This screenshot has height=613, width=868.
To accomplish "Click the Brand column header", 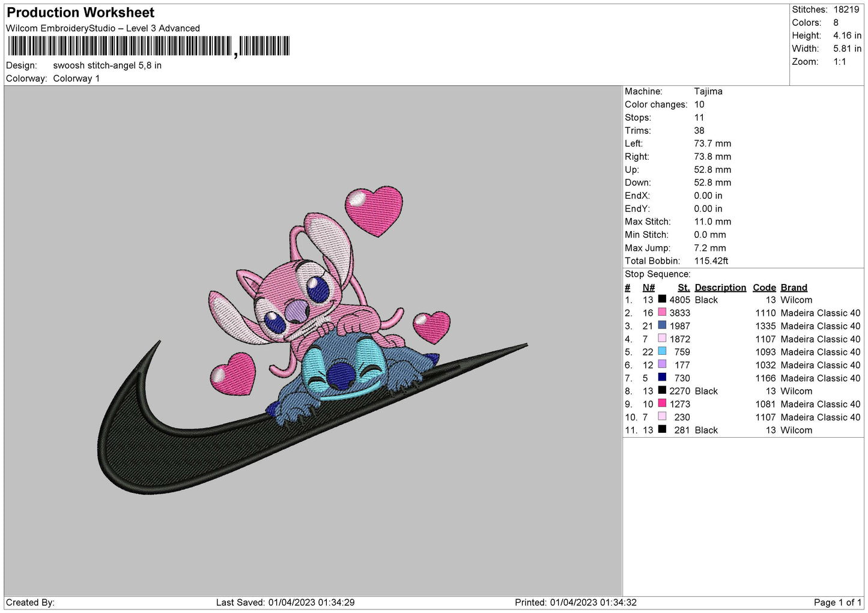I will click(794, 288).
